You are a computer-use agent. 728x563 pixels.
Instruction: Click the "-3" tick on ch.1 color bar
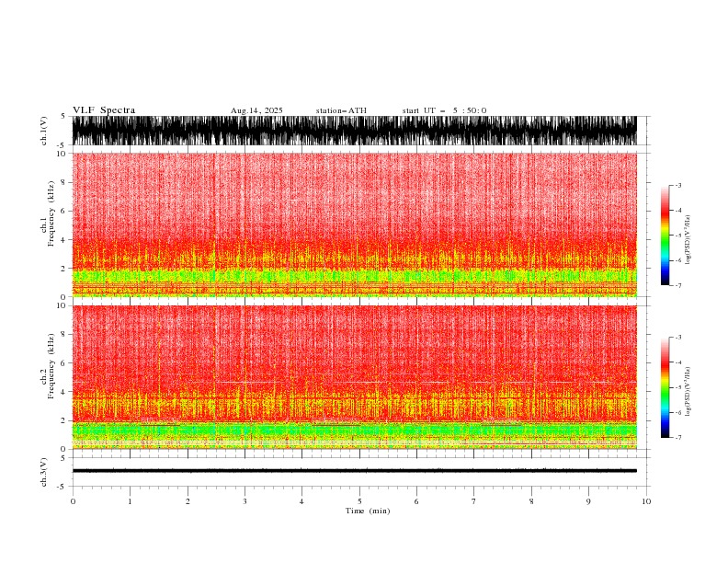point(678,185)
